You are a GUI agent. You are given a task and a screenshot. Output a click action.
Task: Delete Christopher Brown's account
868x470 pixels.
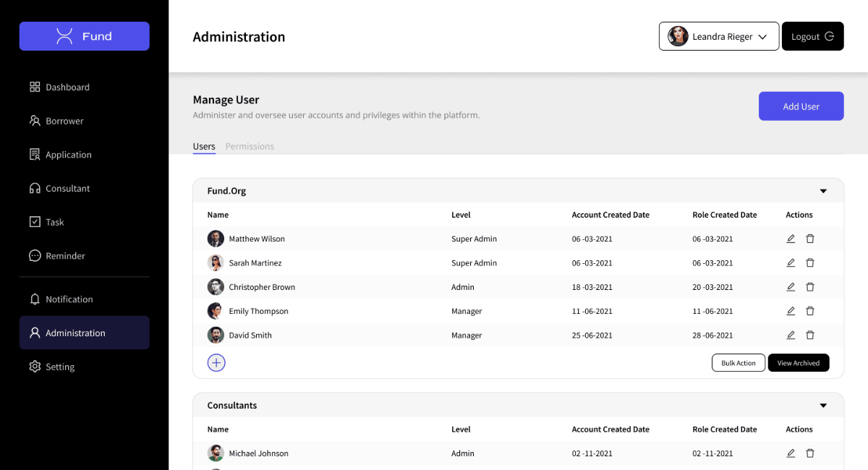click(x=810, y=287)
